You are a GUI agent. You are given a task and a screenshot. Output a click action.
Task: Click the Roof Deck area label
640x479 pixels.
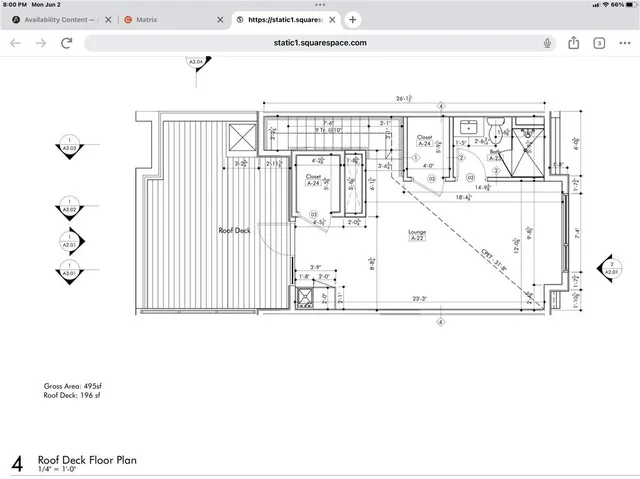point(233,230)
